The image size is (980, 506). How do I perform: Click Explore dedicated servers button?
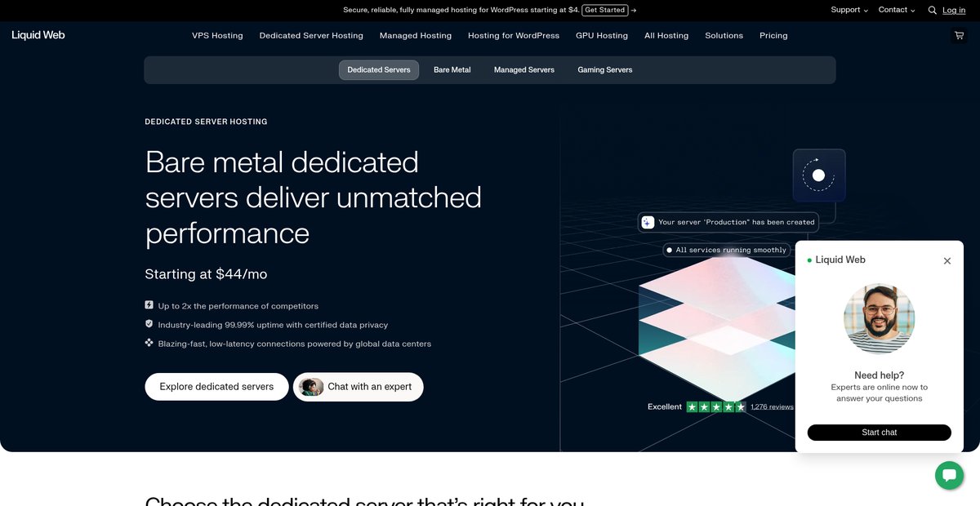(216, 387)
